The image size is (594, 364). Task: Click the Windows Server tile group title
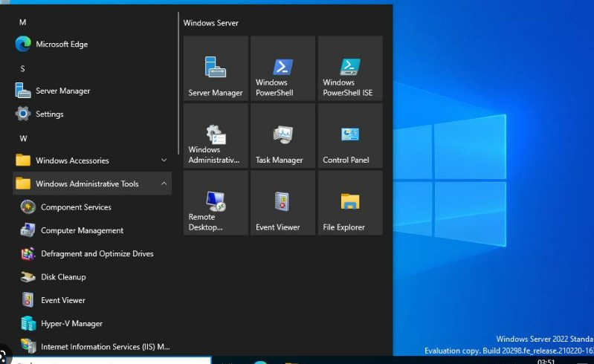211,23
